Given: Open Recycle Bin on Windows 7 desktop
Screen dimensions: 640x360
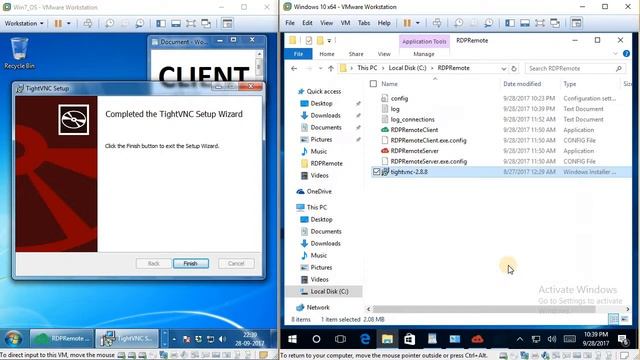Looking at the screenshot, I should (19, 53).
